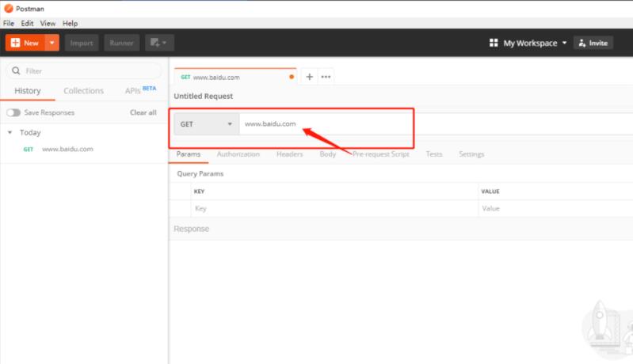This screenshot has width=633, height=364.
Task: Click the Postman logo icon in title bar
Action: pos(8,9)
